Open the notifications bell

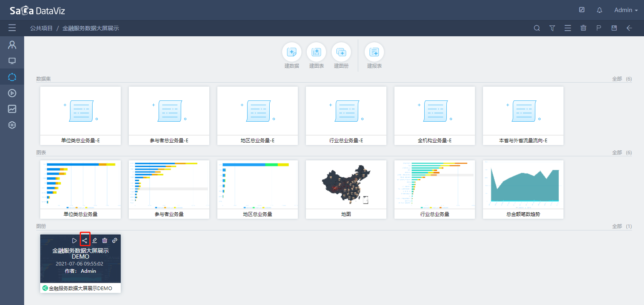click(x=599, y=10)
